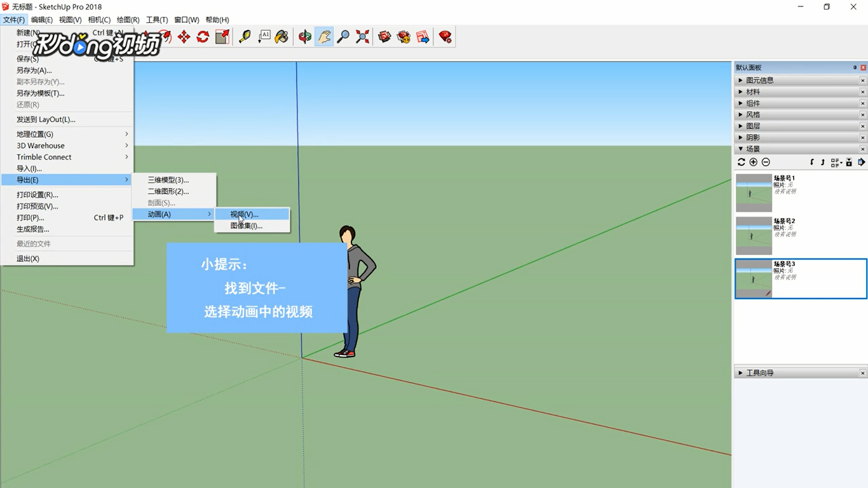Choose the Paint Bucket tool

tap(282, 37)
